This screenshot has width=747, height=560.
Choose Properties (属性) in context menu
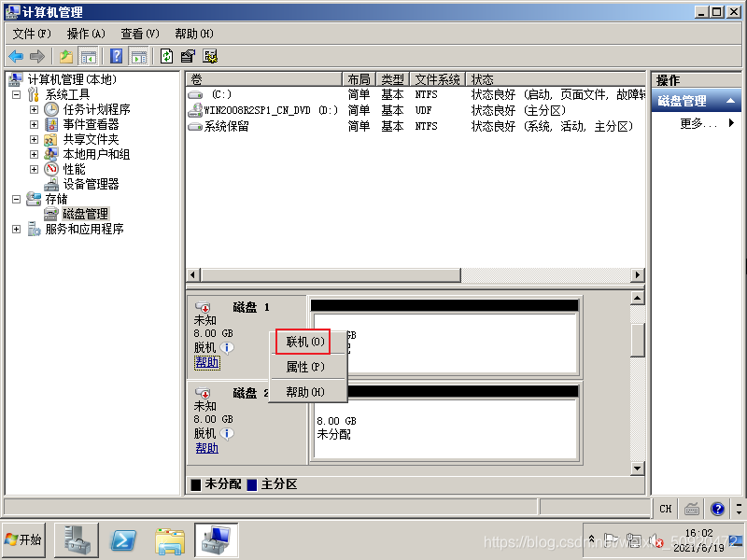[305, 367]
